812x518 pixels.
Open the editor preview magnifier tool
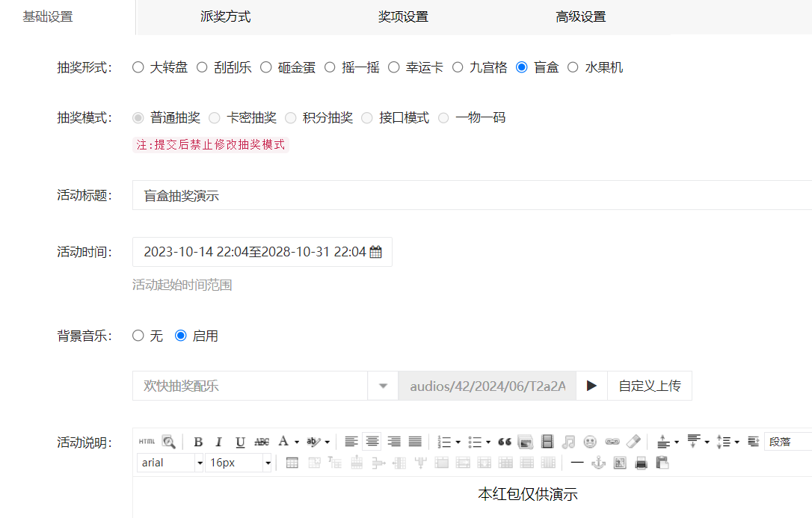pyautogui.click(x=168, y=442)
